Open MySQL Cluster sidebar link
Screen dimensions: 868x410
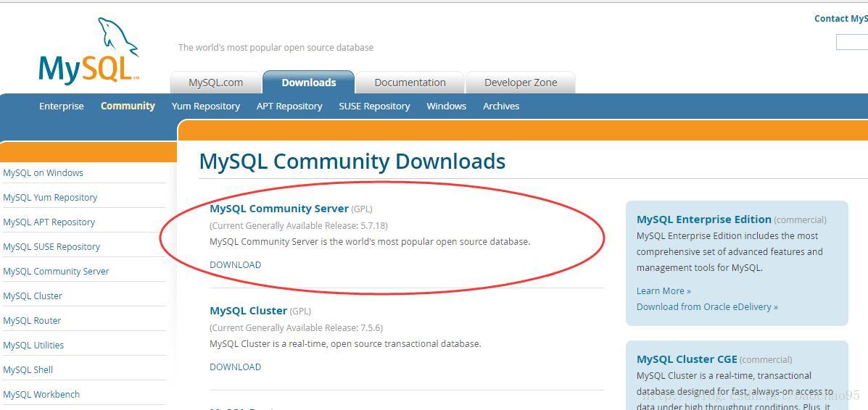tap(33, 296)
